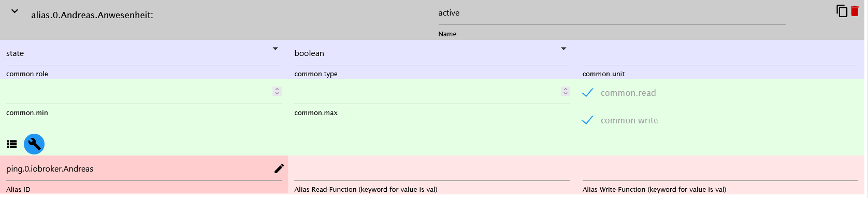
Task: Click into the common.unit field
Action: tap(720, 54)
